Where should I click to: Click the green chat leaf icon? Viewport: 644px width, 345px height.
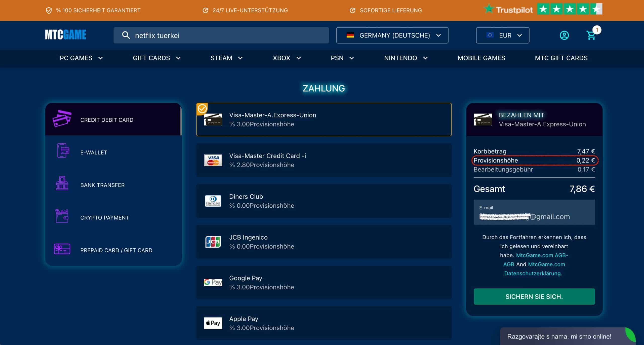click(x=630, y=334)
